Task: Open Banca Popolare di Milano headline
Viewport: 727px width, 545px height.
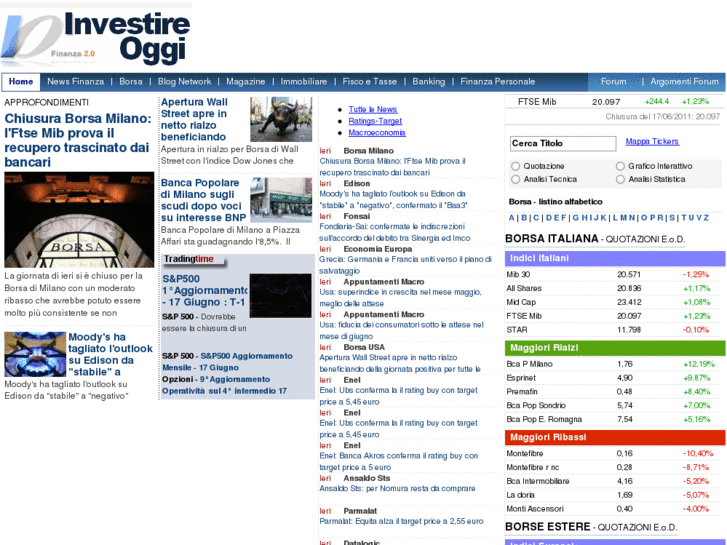Action: (x=203, y=200)
